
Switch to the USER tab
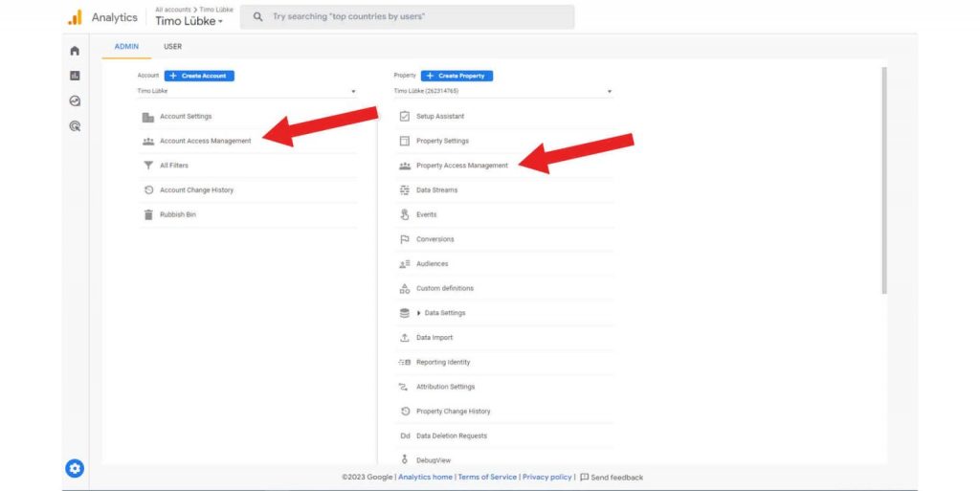click(x=173, y=46)
